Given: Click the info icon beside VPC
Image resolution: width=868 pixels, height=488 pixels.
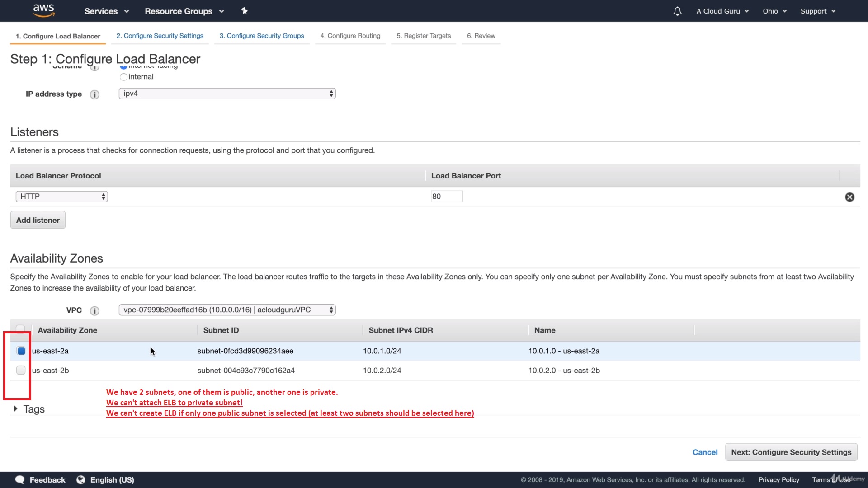Looking at the screenshot, I should point(94,311).
